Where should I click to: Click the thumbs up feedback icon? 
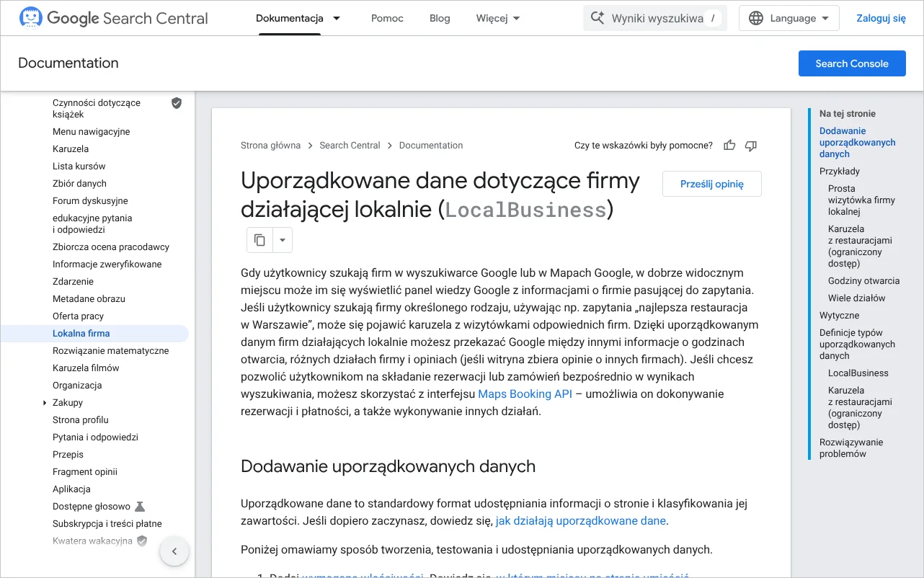729,146
